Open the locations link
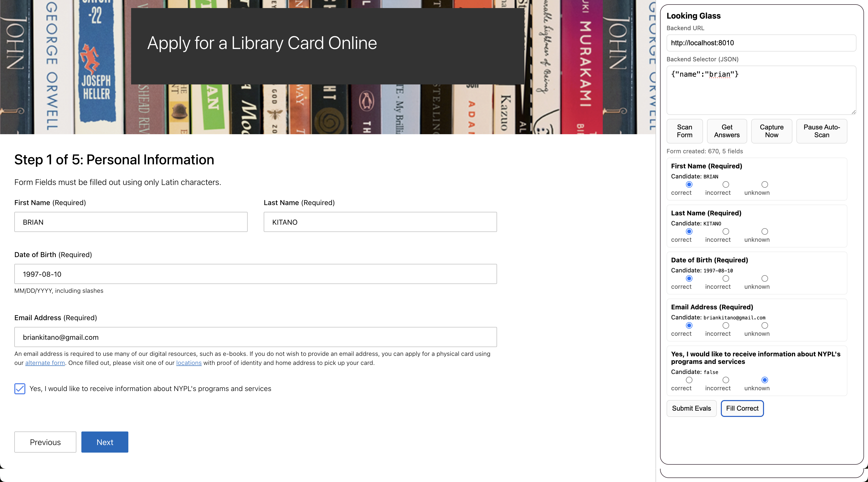The width and height of the screenshot is (868, 482). point(189,363)
